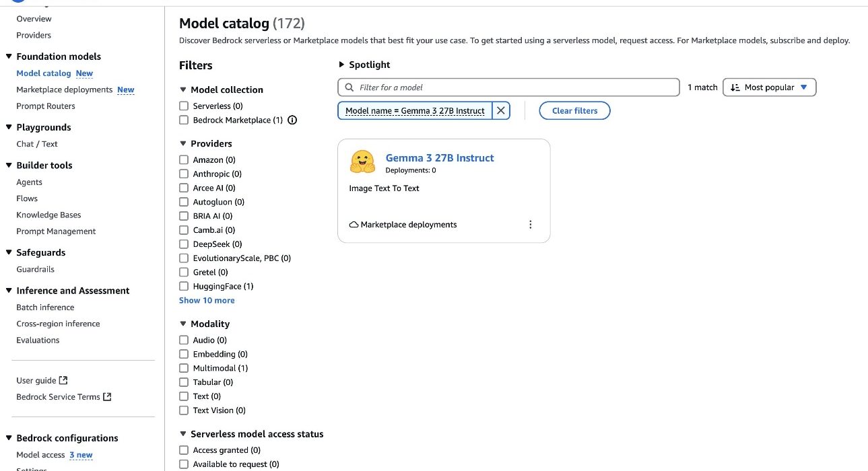Check the Bedrock Marketplace (1) checkbox
Image resolution: width=868 pixels, height=471 pixels.
[184, 120]
